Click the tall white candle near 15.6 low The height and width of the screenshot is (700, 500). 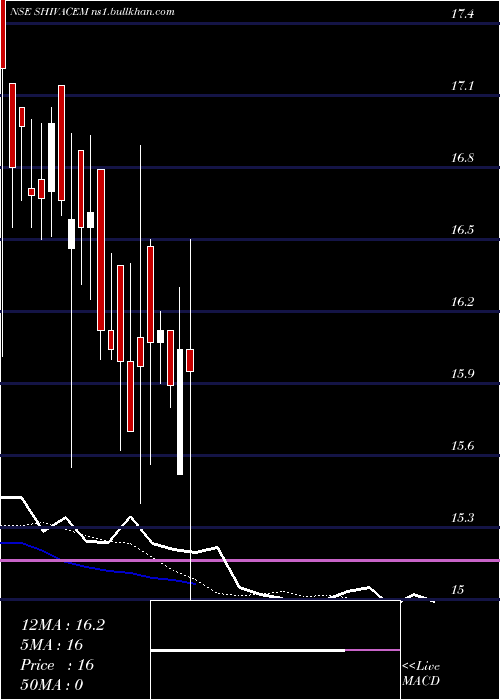(x=180, y=412)
